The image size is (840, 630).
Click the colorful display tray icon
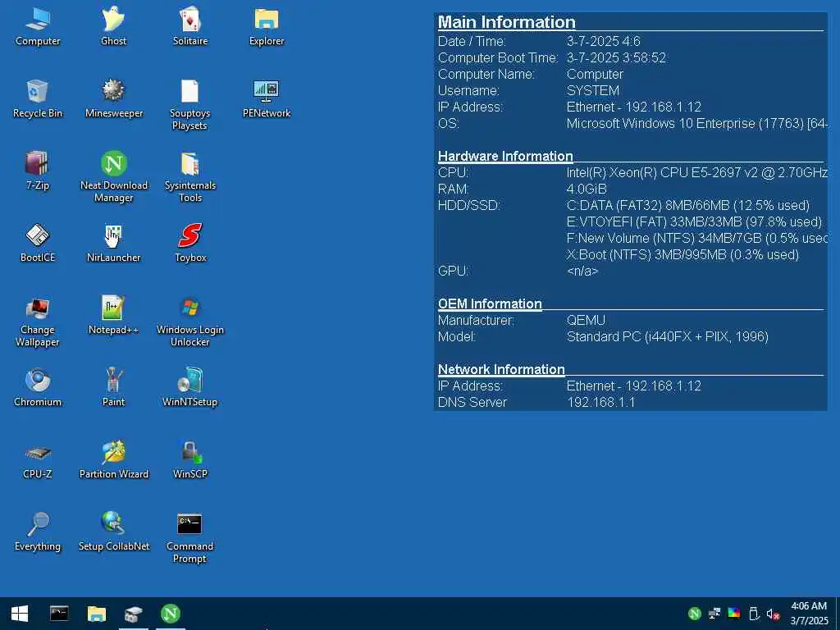tap(734, 614)
